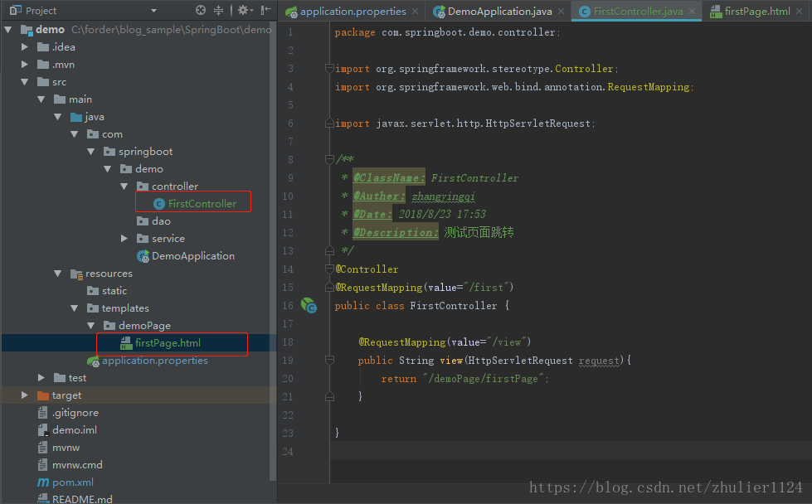Viewport: 812px width, 504px height.
Task: Toggle fold on the view method
Action: [x=330, y=361]
